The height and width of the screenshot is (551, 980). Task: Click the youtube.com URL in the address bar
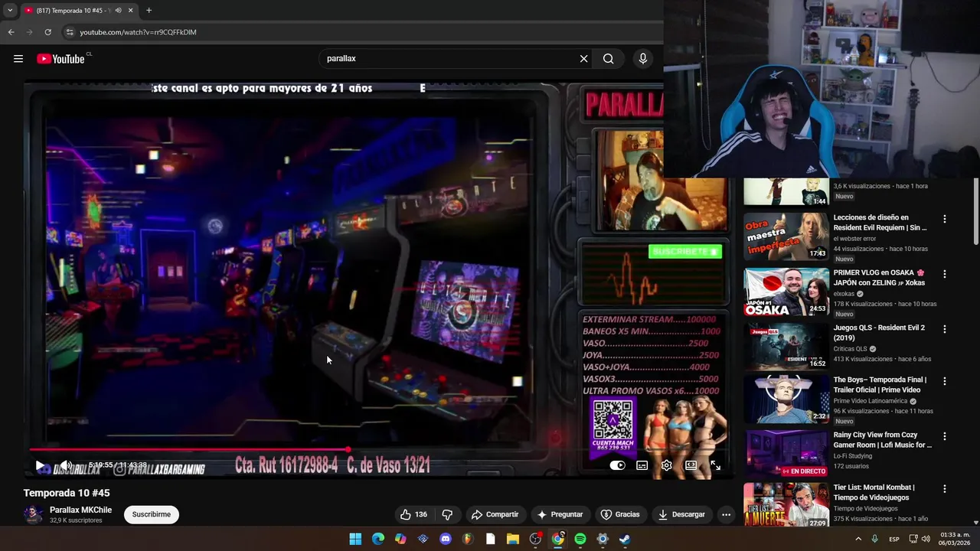(138, 32)
